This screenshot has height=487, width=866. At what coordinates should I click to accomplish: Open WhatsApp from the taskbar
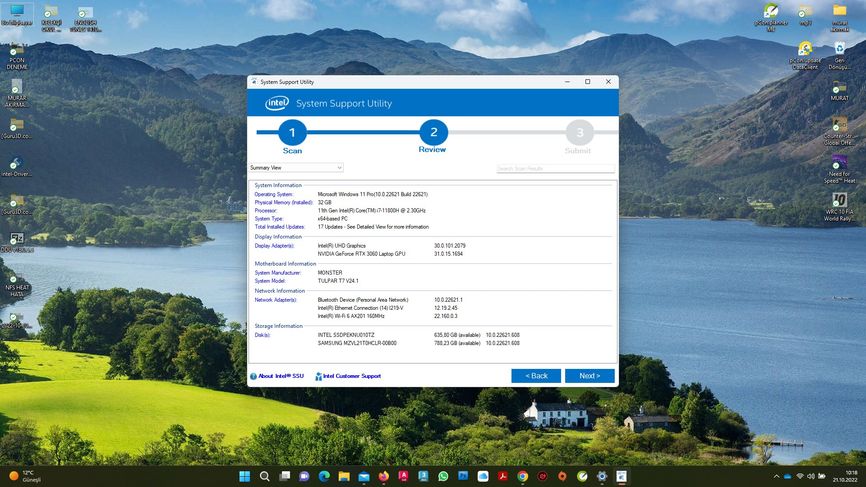click(x=443, y=477)
